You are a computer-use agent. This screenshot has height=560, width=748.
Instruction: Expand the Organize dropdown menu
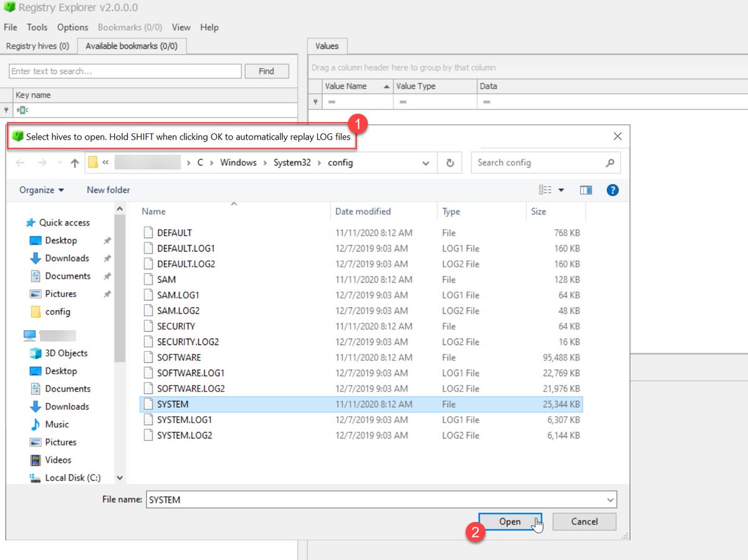(x=42, y=190)
